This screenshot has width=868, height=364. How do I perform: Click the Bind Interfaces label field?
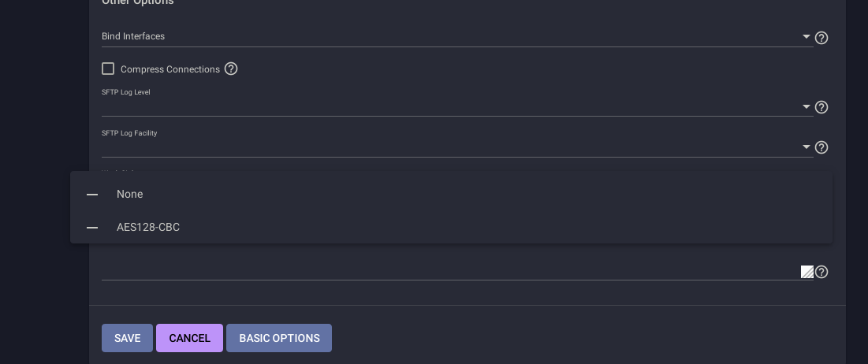449,36
